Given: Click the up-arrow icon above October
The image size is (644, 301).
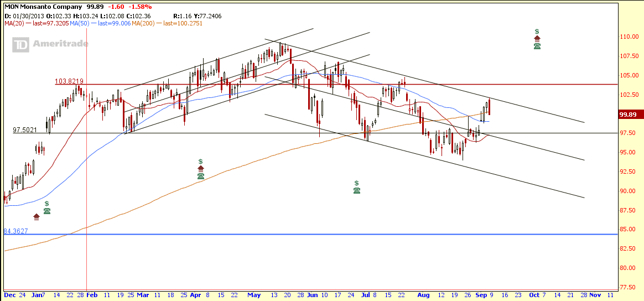Looking at the screenshot, I should 537,39.
